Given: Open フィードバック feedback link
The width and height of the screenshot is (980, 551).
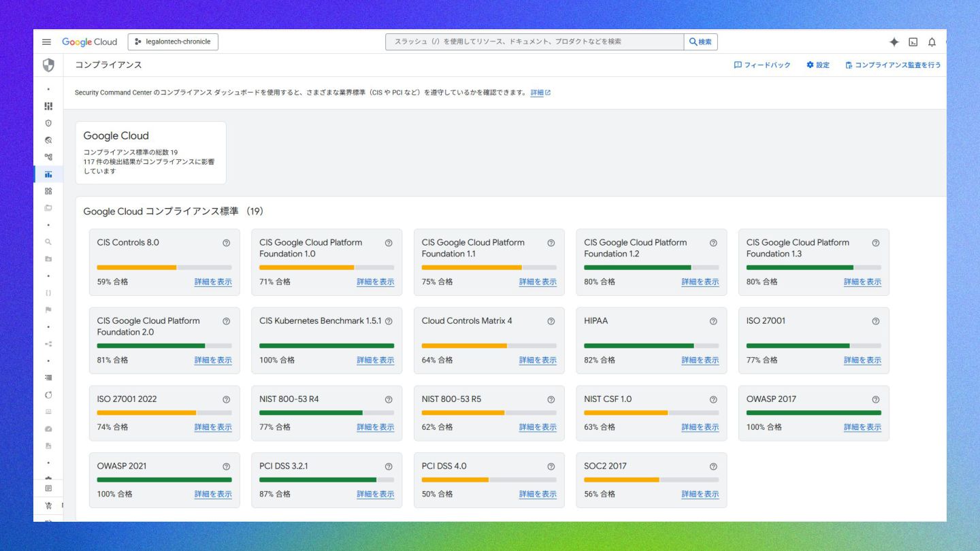Looking at the screenshot, I should click(x=762, y=65).
